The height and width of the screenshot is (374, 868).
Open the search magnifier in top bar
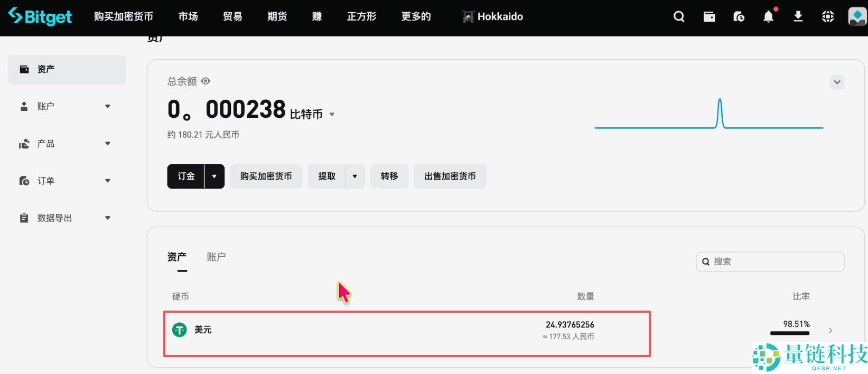tap(679, 17)
